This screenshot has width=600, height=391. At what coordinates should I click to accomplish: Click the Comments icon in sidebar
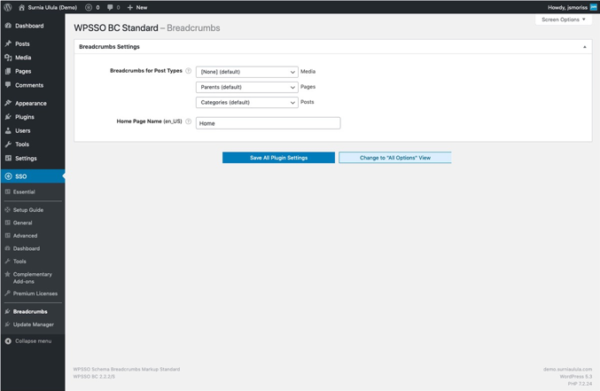coord(8,85)
